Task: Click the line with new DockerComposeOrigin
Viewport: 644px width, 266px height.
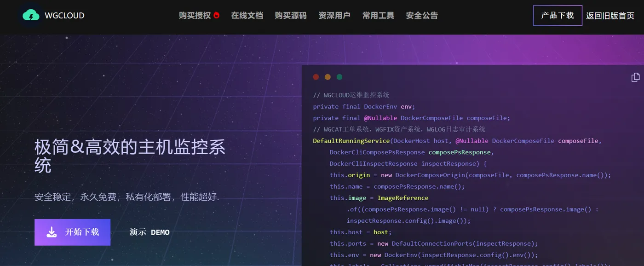Action: coord(470,175)
